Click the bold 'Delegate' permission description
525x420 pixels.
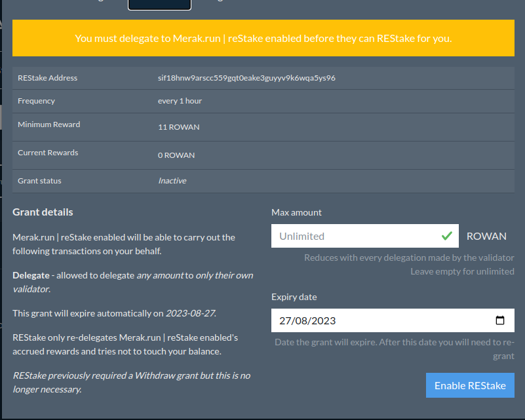[x=133, y=282]
